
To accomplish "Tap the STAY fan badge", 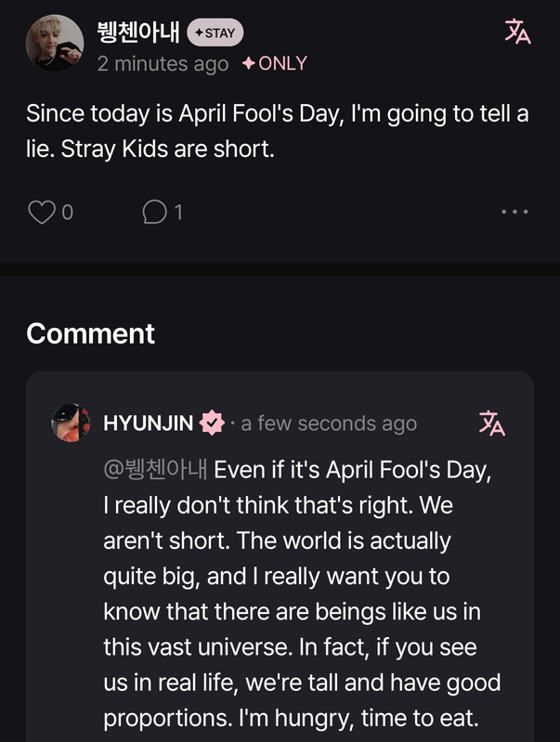I will pyautogui.click(x=215, y=33).
